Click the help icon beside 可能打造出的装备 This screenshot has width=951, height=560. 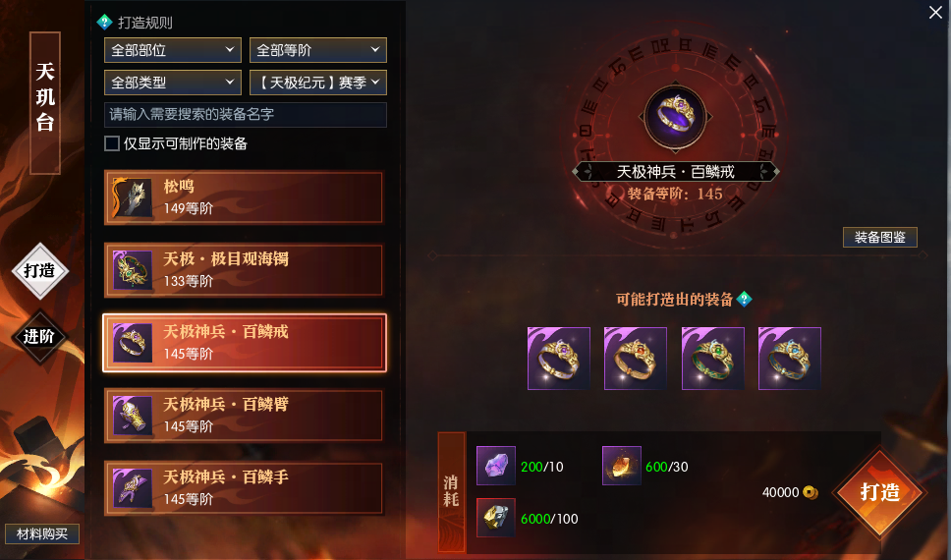[x=744, y=299]
